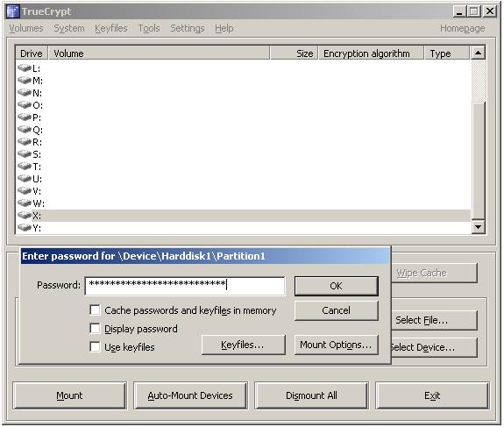
Task: Click drive icon for W:
Action: (25, 203)
